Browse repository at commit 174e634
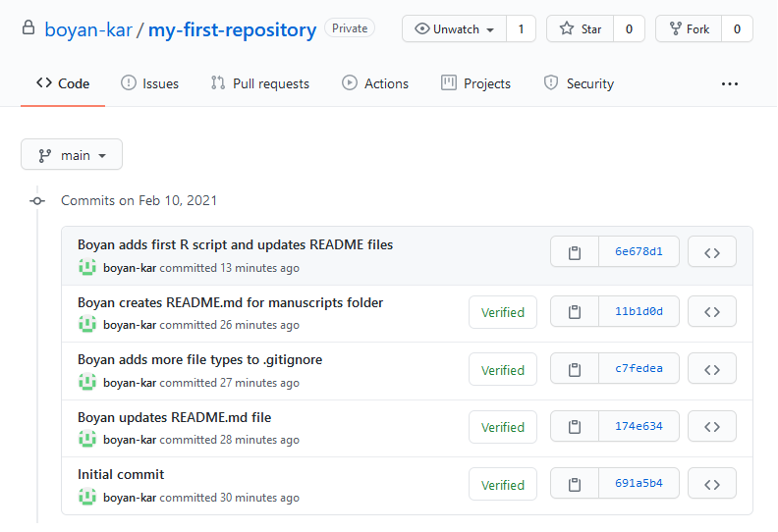 (x=712, y=426)
